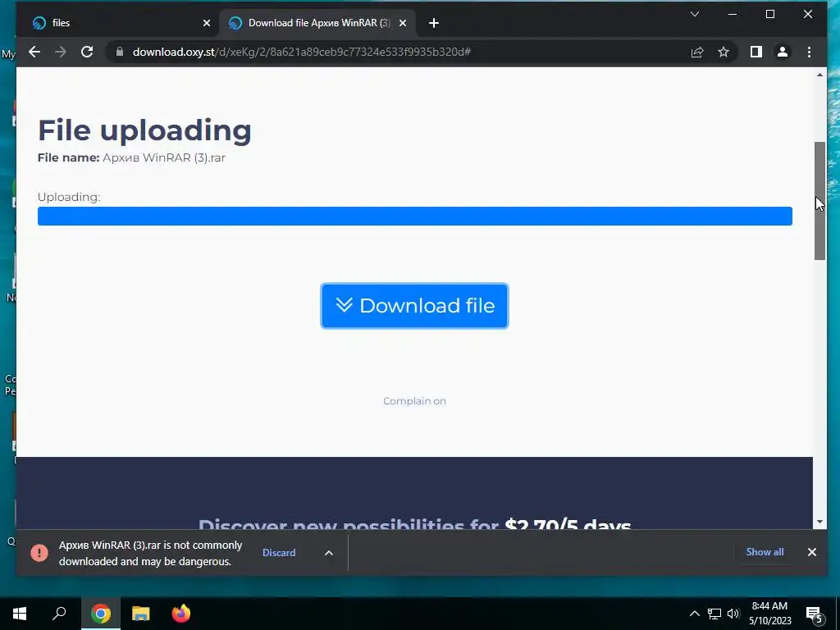Open the side panel icon in Chrome
The height and width of the screenshot is (630, 840).
[756, 52]
